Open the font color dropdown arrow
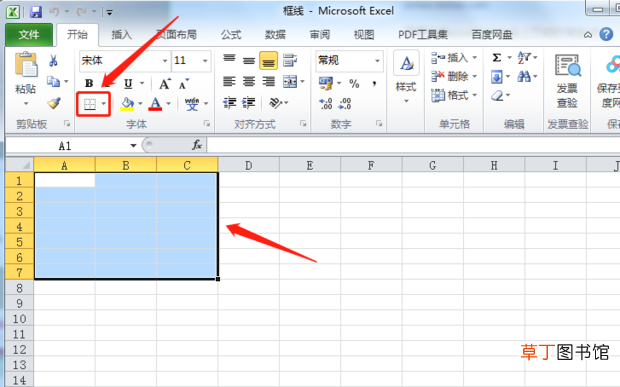 168,104
